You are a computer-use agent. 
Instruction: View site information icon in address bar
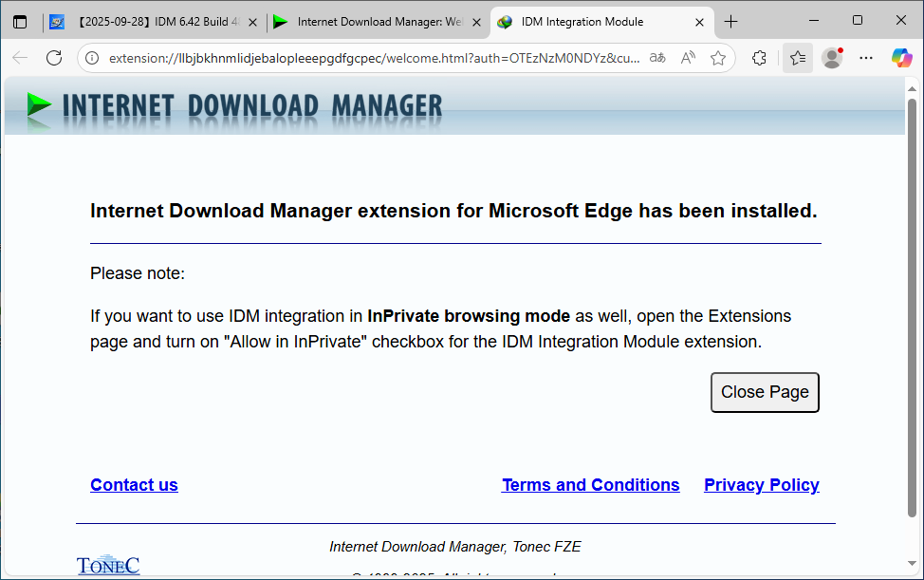point(92,58)
